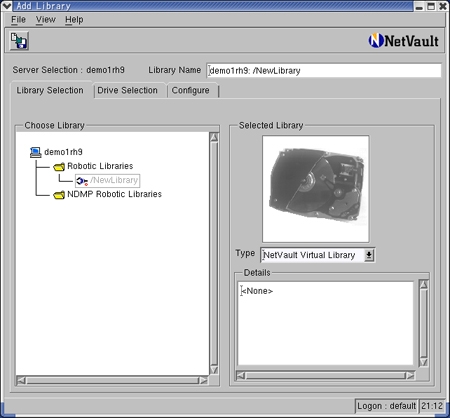Click the NetVault logo
Image resolution: width=450 pixels, height=418 pixels.
click(x=403, y=41)
